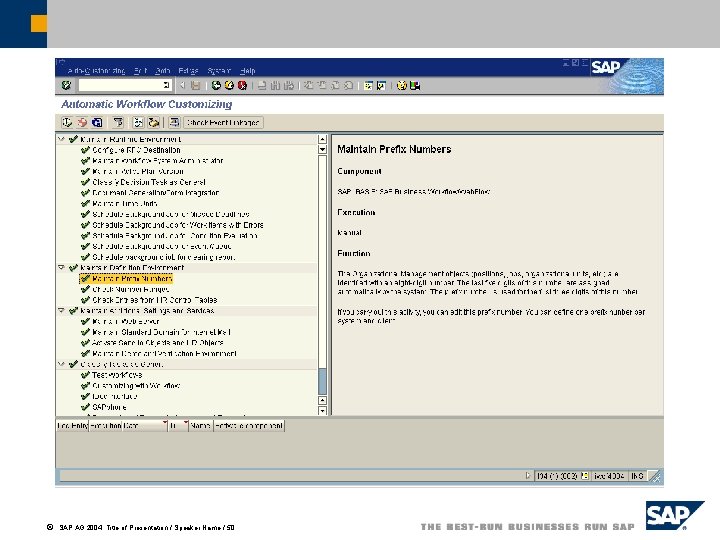Click the Create Shortcut icon

381,85
